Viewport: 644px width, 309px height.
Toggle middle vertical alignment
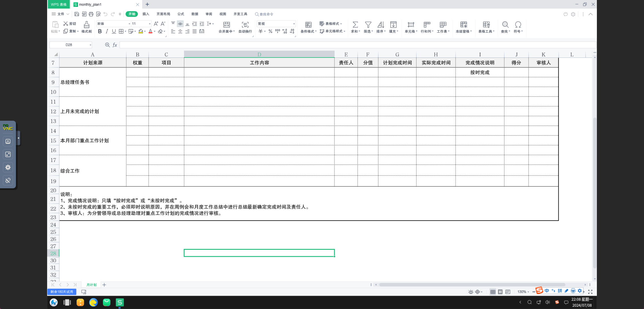point(180,24)
